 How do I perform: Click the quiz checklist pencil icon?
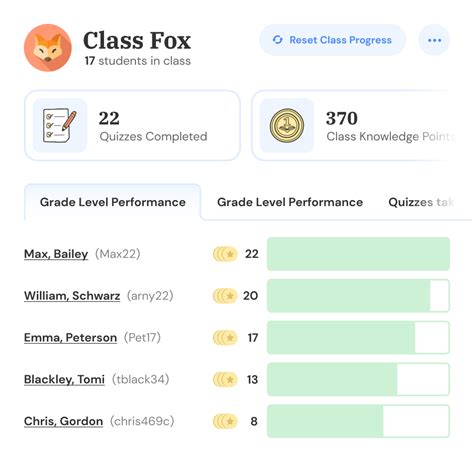coord(60,126)
